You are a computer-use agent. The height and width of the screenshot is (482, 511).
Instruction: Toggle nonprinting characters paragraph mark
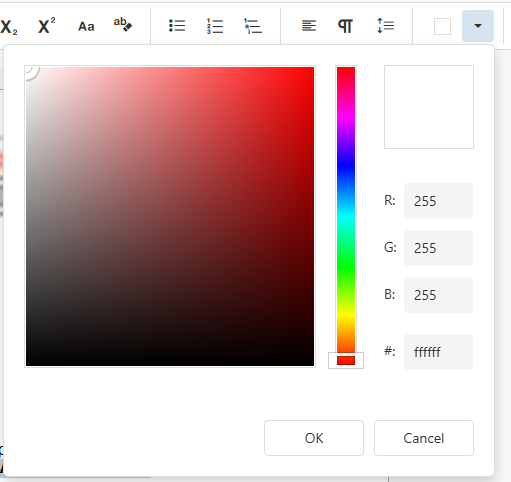[345, 26]
